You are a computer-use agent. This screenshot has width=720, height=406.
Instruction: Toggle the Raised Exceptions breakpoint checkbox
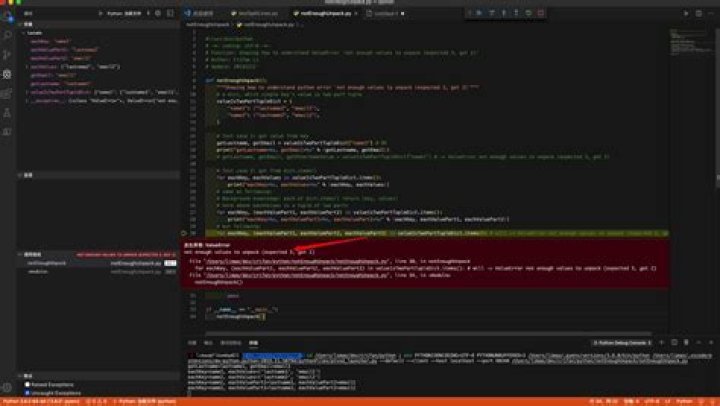27,384
